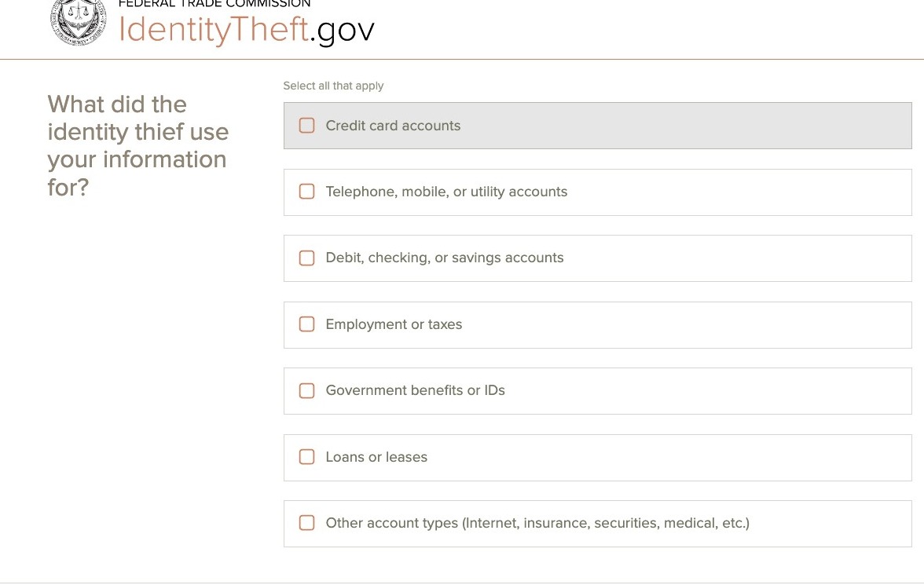
Task: Mark the Employment or taxes checkbox
Action: [x=307, y=324]
